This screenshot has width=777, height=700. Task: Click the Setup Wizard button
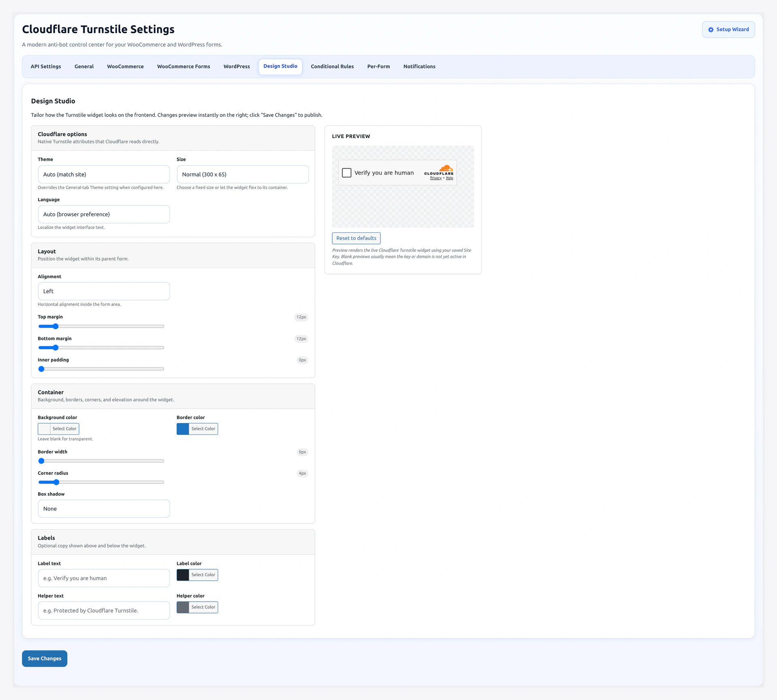[x=728, y=30]
